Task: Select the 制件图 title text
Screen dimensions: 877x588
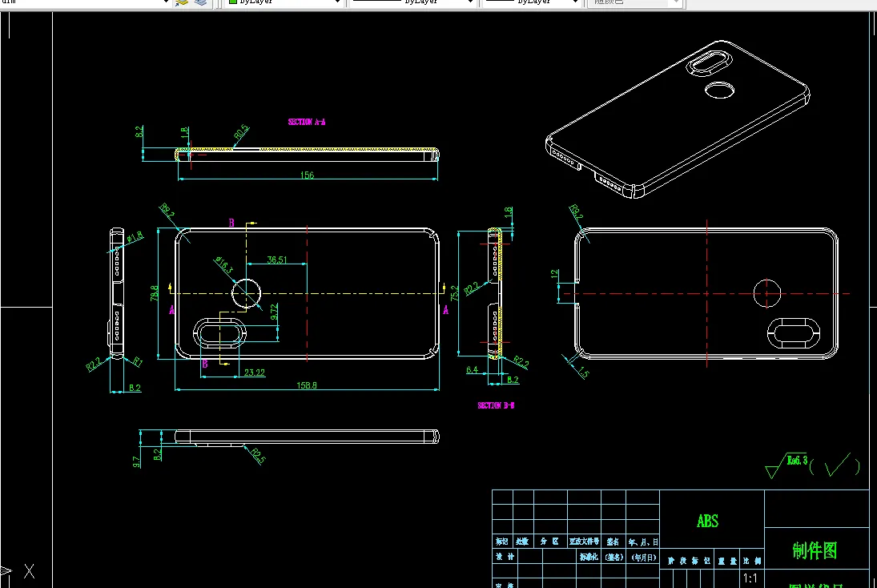Action: (x=815, y=550)
